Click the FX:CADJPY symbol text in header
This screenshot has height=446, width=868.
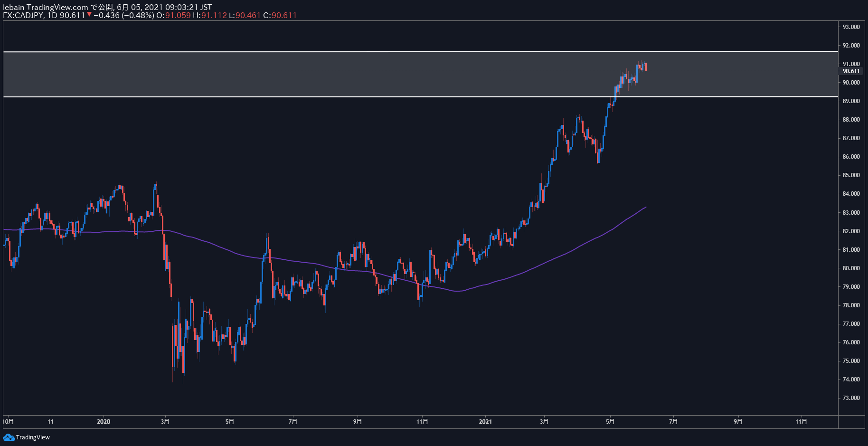click(23, 15)
